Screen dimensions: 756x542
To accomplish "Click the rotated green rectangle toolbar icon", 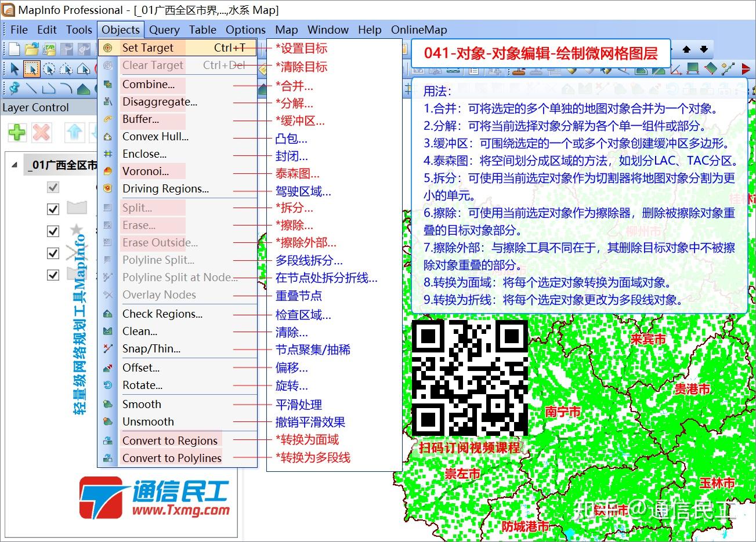I will (x=711, y=70).
